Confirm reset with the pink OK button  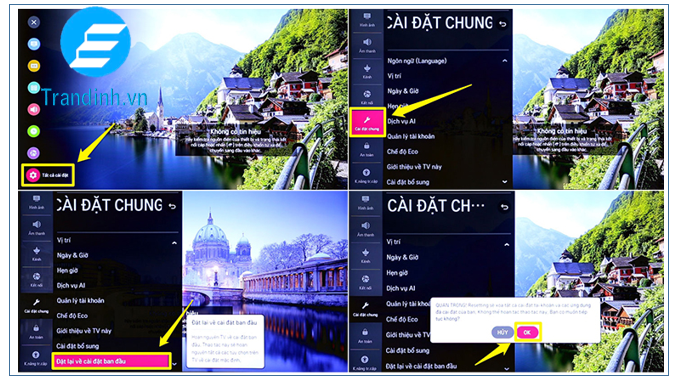[x=527, y=333]
